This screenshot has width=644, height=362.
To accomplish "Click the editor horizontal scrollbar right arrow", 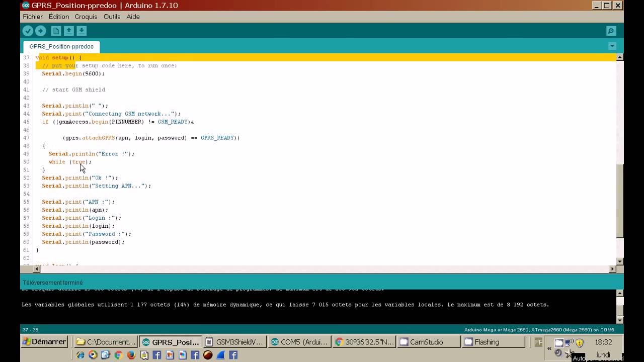I will tap(612, 269).
